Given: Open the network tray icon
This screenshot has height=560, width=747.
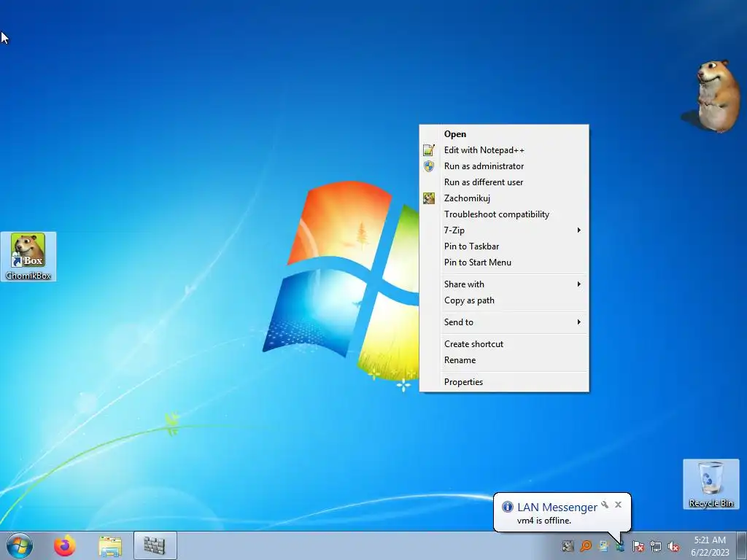Looking at the screenshot, I should tap(656, 546).
